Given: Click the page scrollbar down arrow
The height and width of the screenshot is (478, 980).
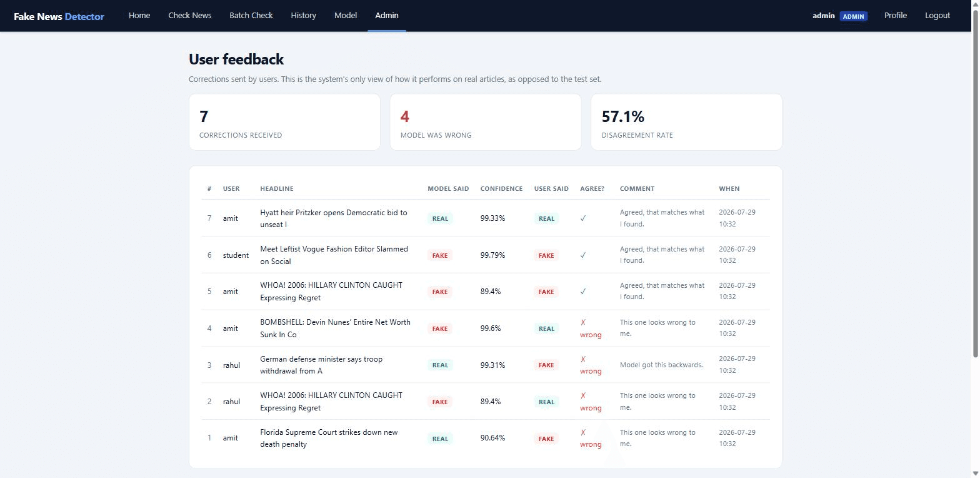Looking at the screenshot, I should tap(976, 474).
